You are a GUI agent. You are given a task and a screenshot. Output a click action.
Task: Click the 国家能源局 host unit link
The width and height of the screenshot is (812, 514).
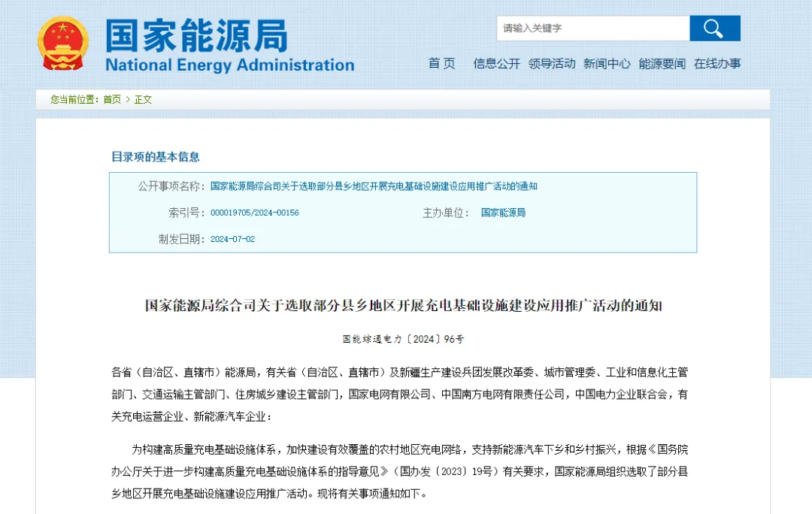503,213
